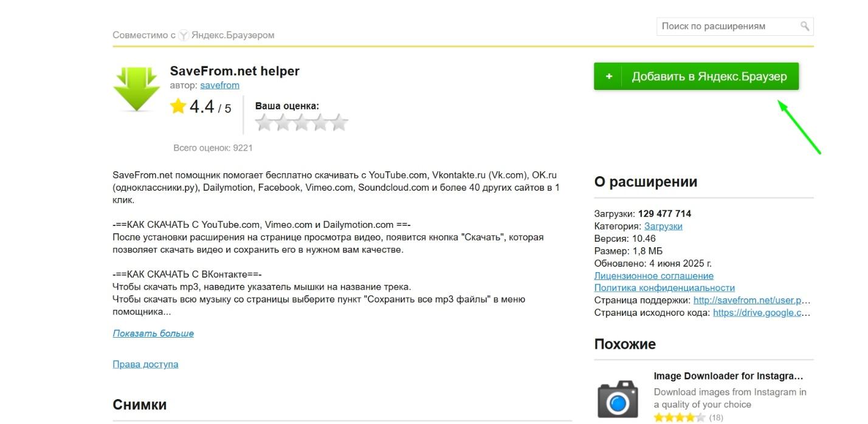Click 'Показать больше' to expand description
The height and width of the screenshot is (424, 868).
point(153,333)
